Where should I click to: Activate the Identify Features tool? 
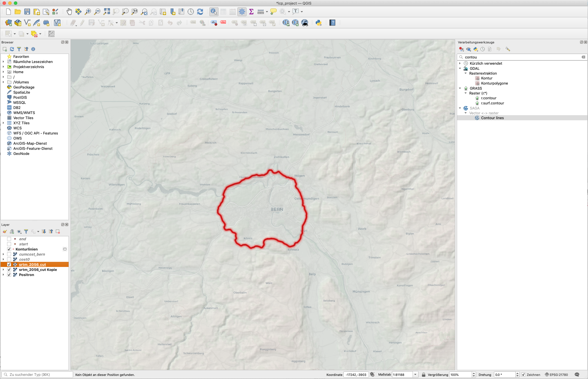214,12
